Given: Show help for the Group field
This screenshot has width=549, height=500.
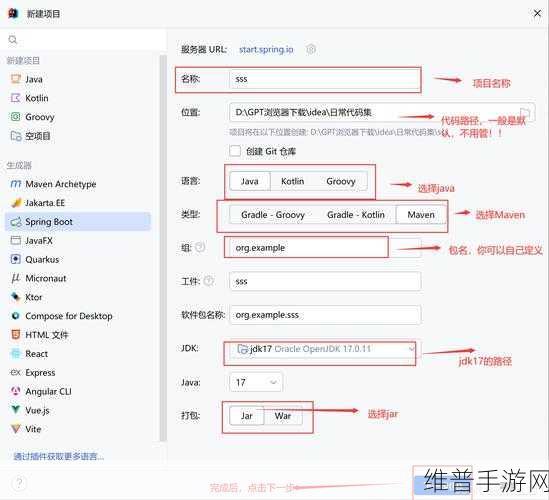Looking at the screenshot, I should (200, 247).
